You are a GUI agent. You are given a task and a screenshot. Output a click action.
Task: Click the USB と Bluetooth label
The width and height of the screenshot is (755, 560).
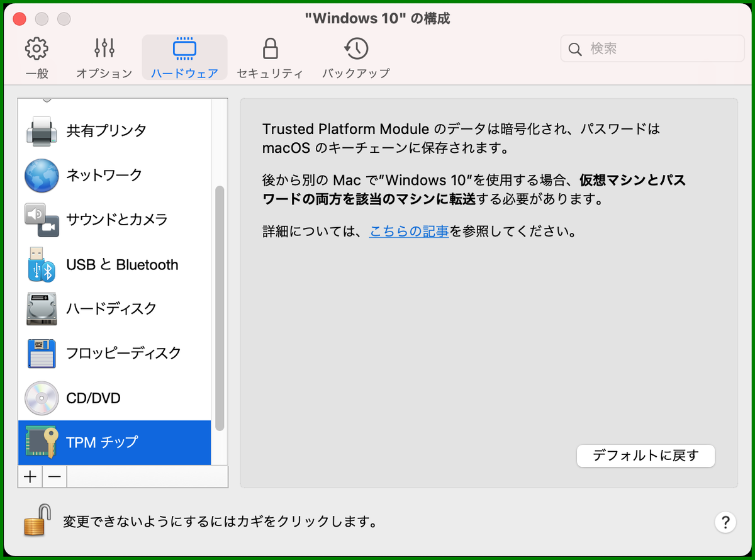[x=122, y=265]
